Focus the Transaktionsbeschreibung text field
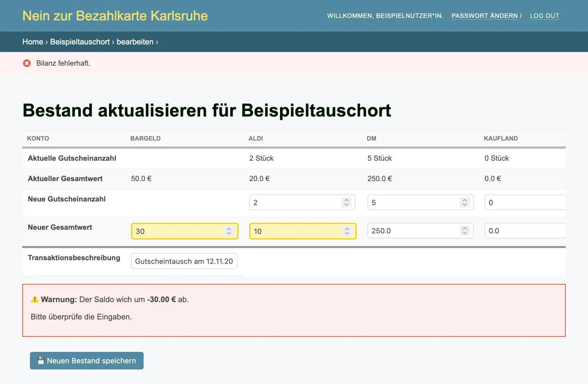Screen dimensions: 588x384 coord(184,261)
